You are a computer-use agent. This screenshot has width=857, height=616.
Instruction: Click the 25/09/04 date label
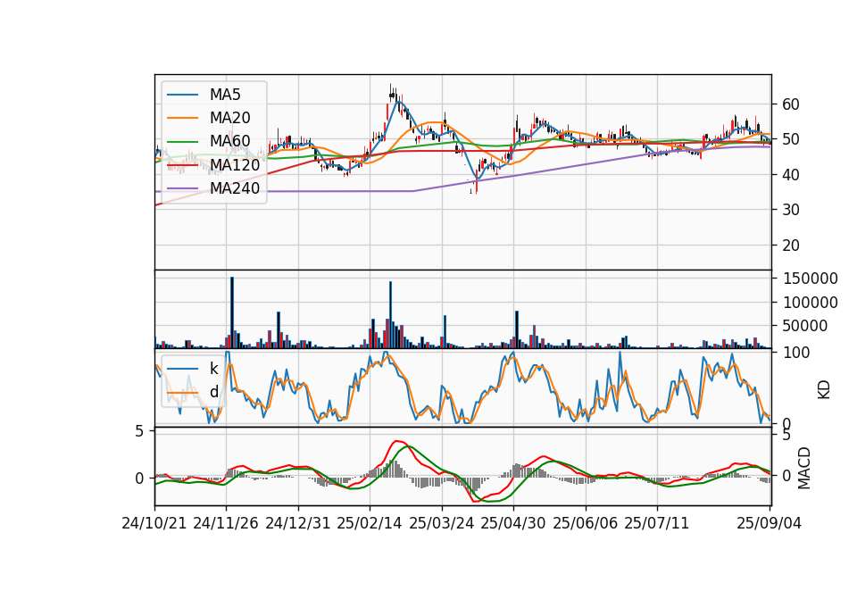click(769, 523)
